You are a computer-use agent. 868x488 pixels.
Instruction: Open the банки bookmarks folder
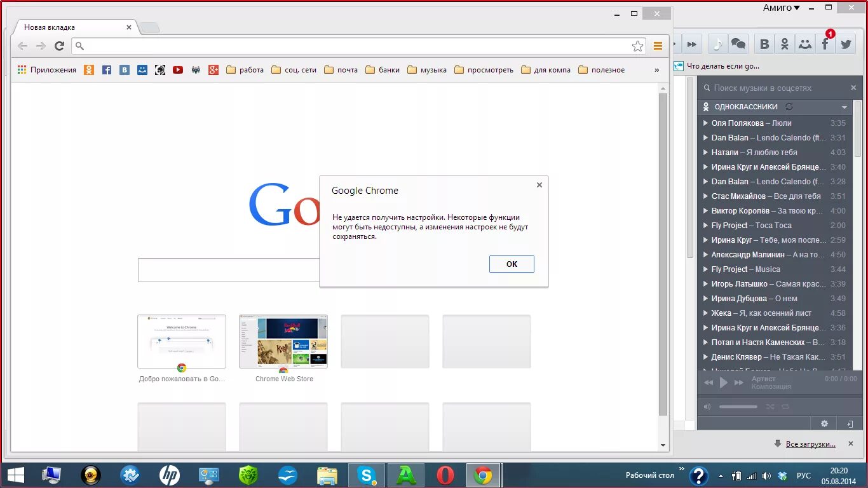click(383, 70)
